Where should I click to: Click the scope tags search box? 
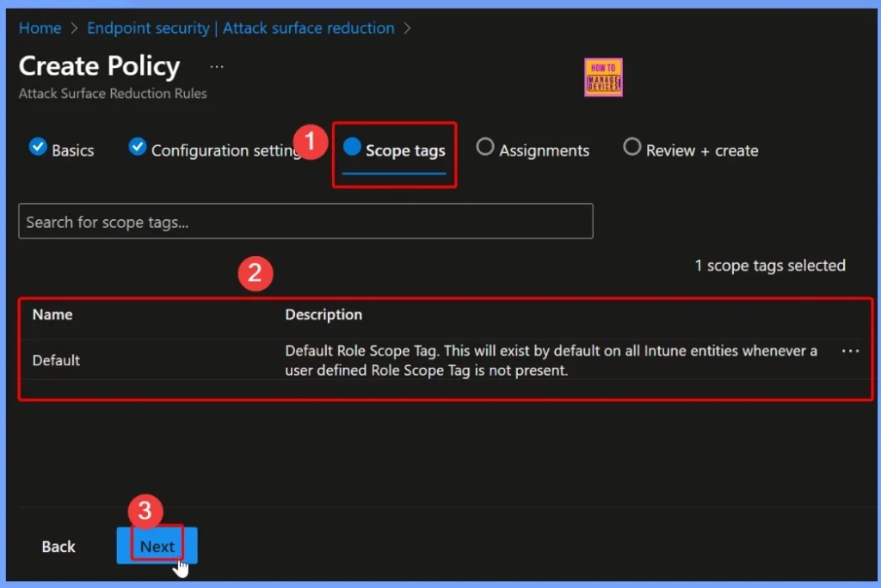(305, 221)
